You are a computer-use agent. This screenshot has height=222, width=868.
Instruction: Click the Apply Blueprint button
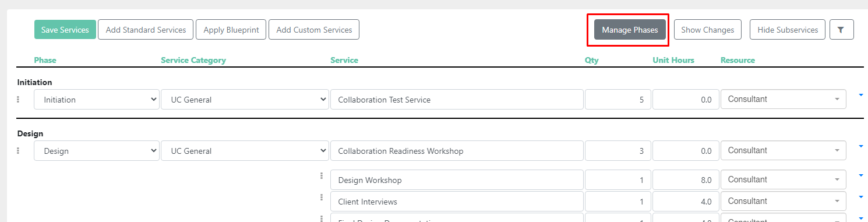[x=231, y=30]
